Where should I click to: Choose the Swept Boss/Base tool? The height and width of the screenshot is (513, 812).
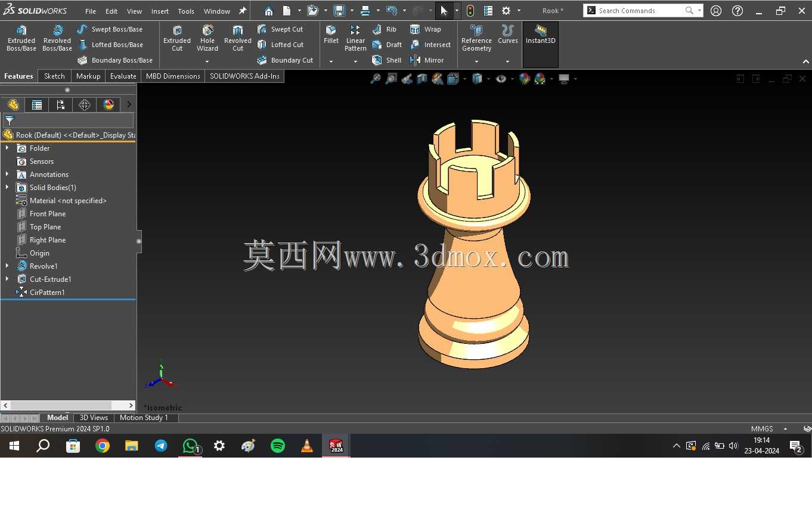pos(110,29)
